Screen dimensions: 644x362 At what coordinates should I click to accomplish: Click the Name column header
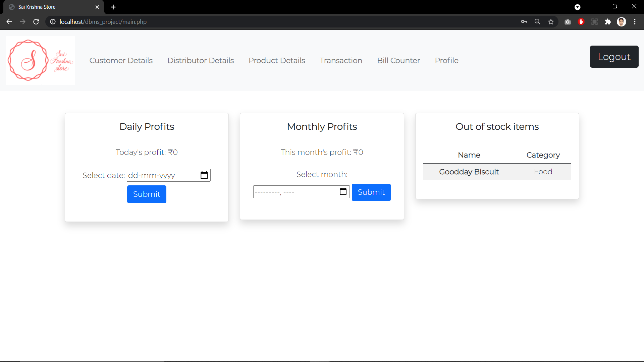point(469,155)
